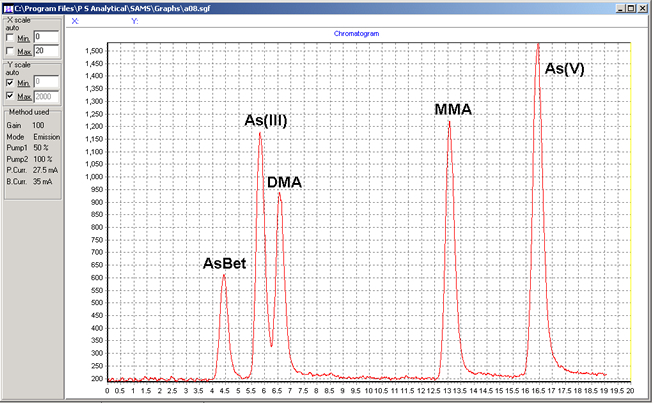The image size is (655, 403).
Task: Uncheck the Y scale Max checkbox
Action: pos(10,96)
